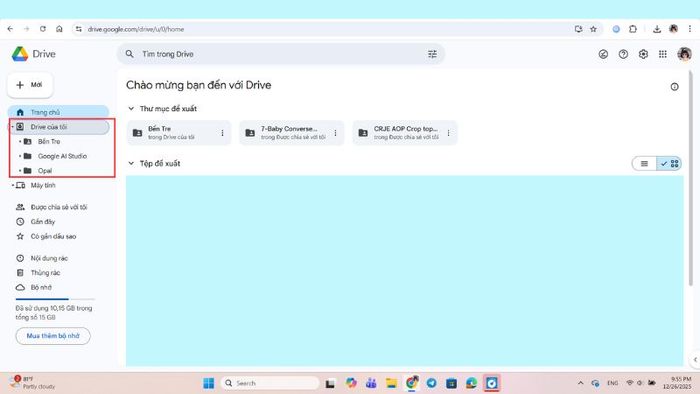Open the Google apps grid icon
This screenshot has width=700, height=394.
point(663,54)
